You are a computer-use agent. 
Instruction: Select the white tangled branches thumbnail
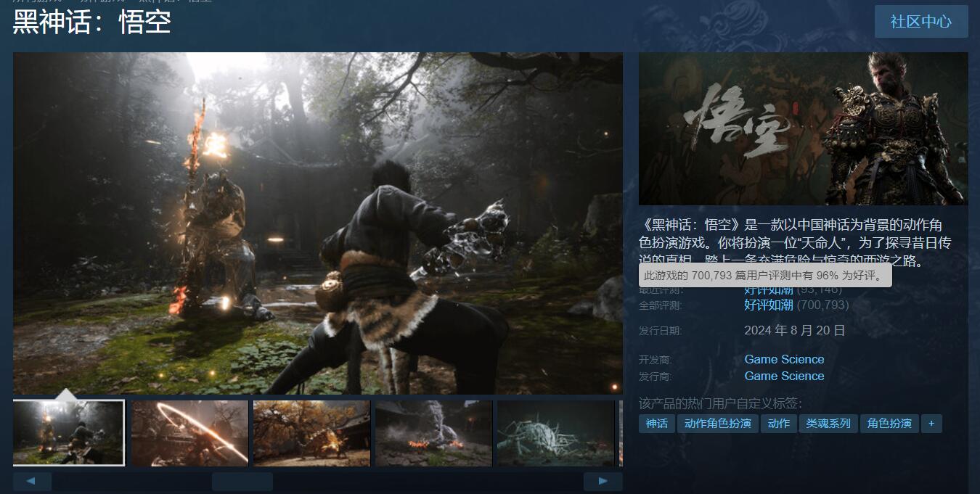(555, 433)
